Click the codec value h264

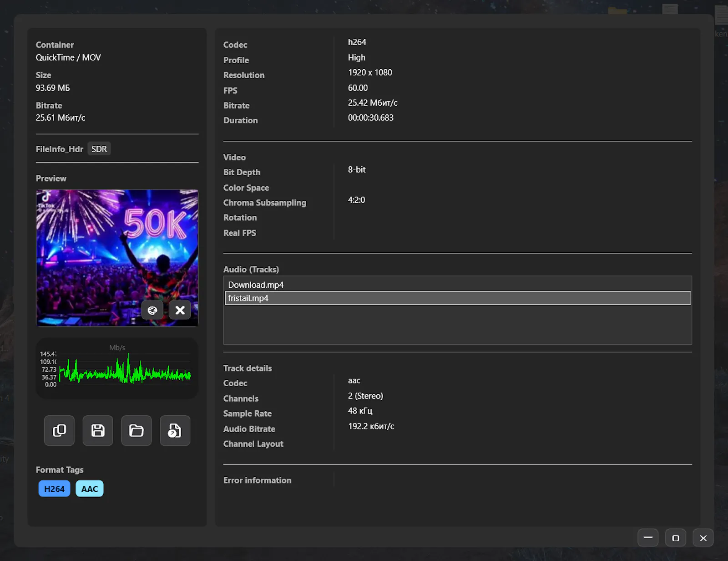pos(357,42)
